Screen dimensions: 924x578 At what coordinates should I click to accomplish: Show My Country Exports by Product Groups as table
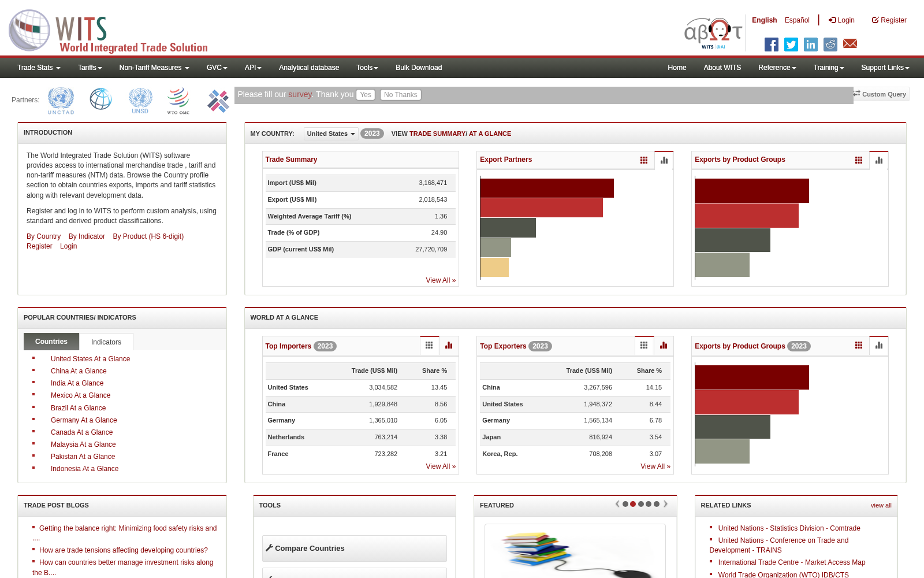[x=859, y=160]
